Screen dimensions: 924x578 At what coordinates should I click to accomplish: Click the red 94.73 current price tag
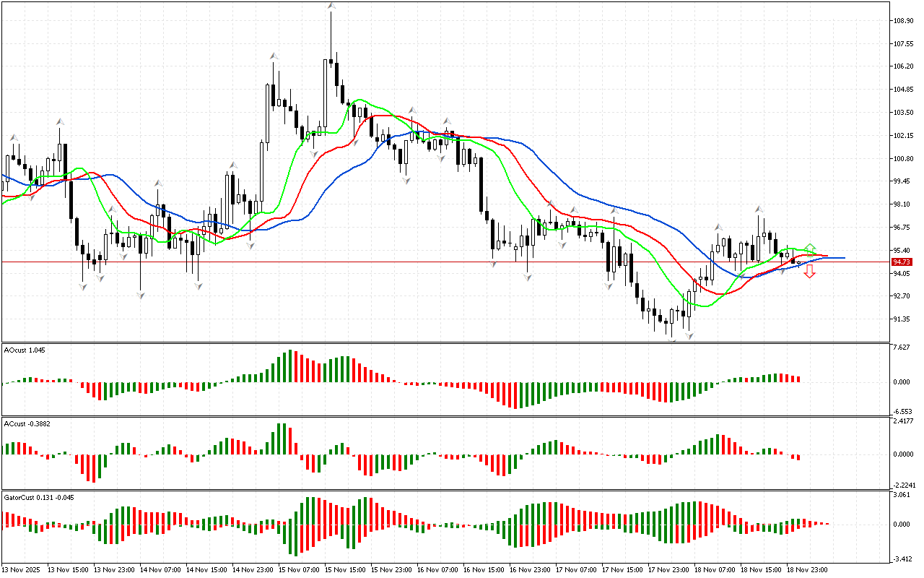pyautogui.click(x=902, y=262)
